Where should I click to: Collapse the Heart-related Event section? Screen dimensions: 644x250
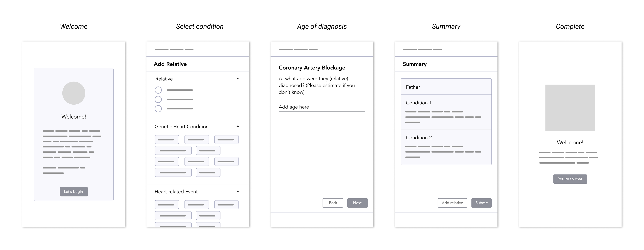[237, 192]
